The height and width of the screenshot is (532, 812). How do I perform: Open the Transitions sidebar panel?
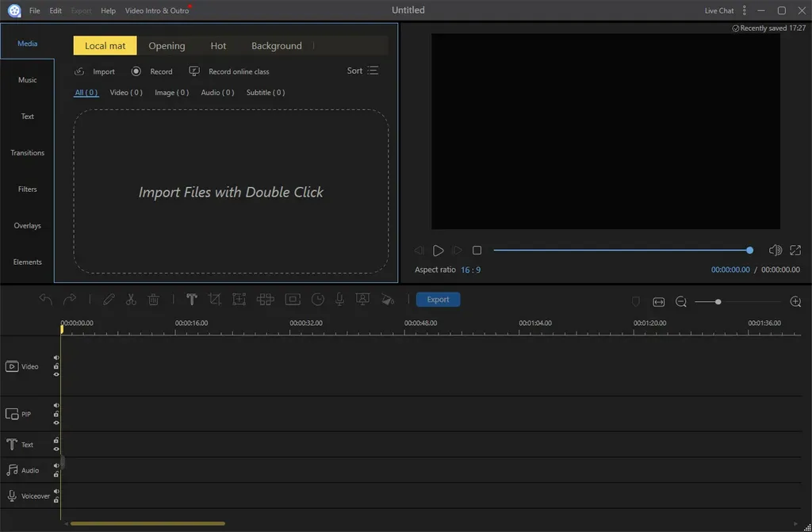pyautogui.click(x=28, y=153)
